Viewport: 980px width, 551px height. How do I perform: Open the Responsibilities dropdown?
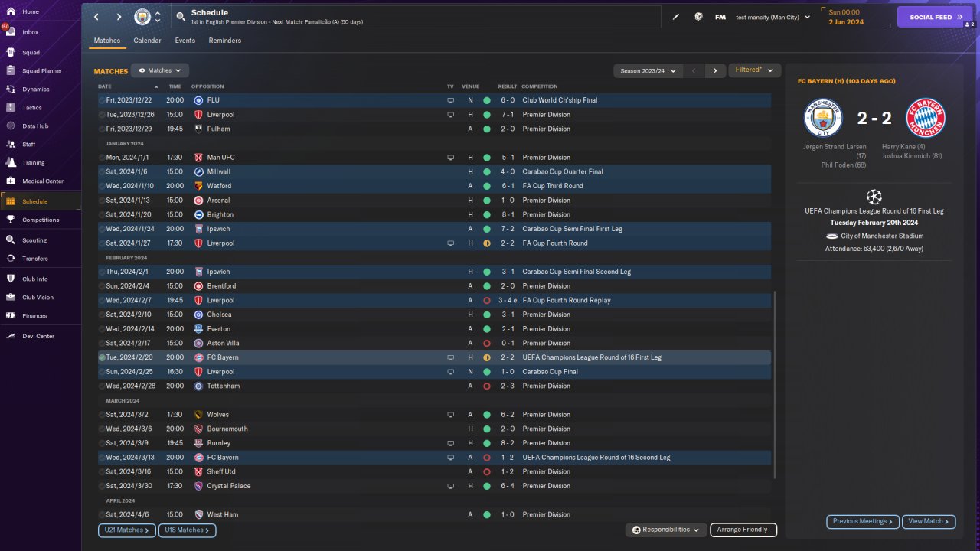[x=665, y=530]
